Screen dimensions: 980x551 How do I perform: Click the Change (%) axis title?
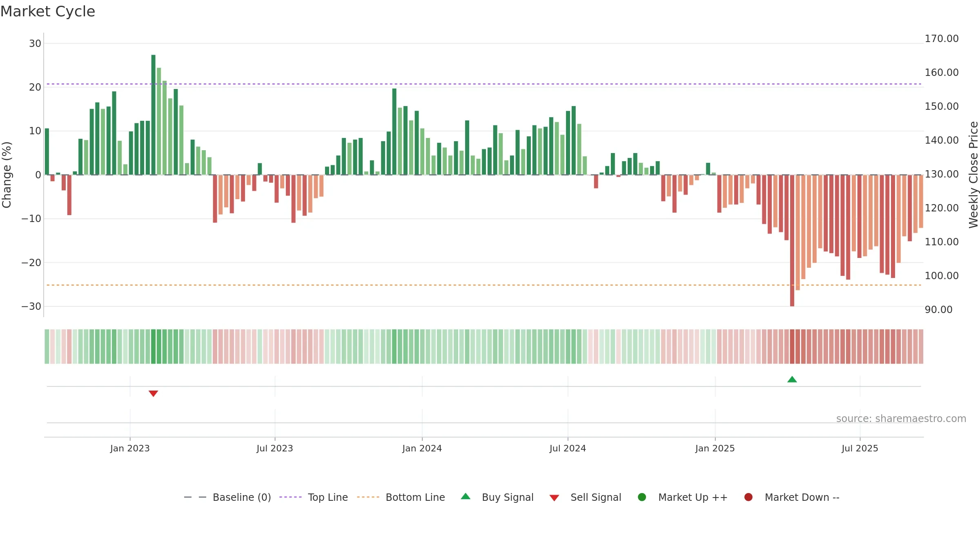[7, 175]
